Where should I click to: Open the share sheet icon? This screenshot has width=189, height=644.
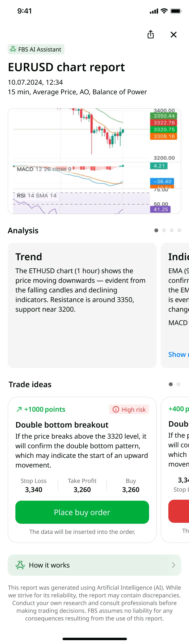point(151,35)
